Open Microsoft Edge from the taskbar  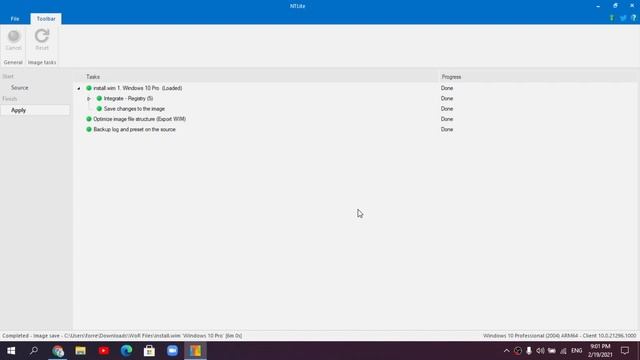(x=127, y=351)
